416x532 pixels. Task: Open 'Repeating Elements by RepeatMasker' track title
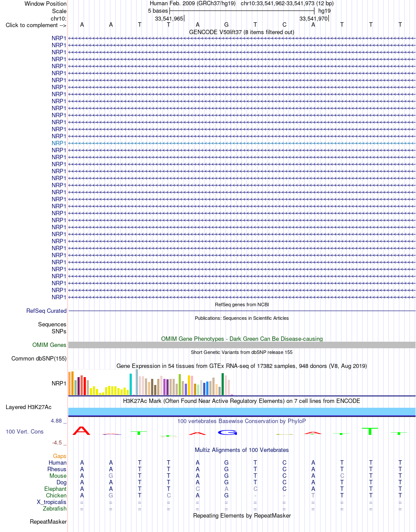[x=242, y=516]
